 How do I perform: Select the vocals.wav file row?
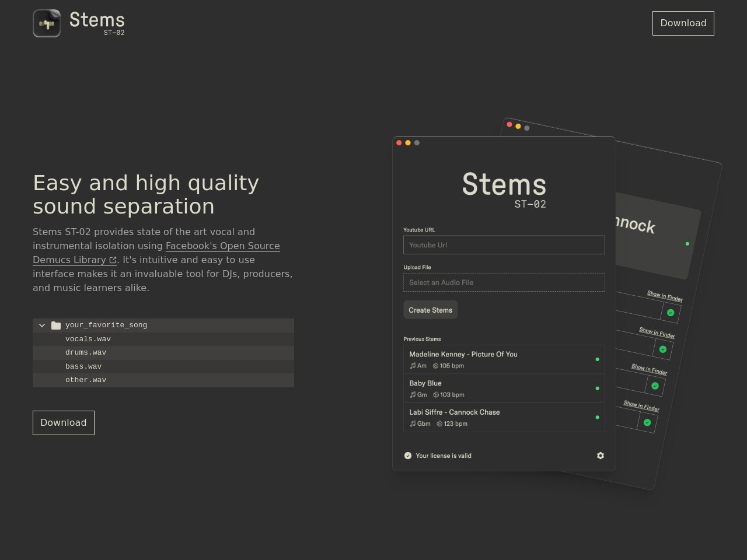pos(163,339)
